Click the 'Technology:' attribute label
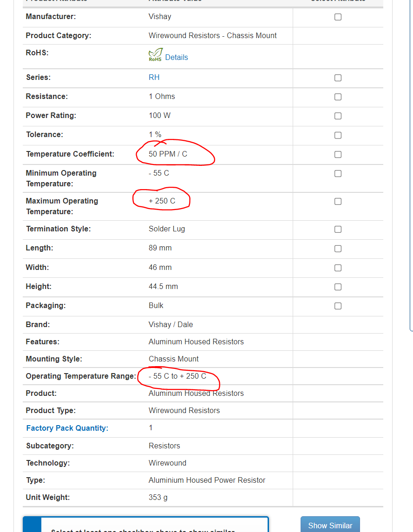Viewport: 413px width, 532px height. (48, 463)
